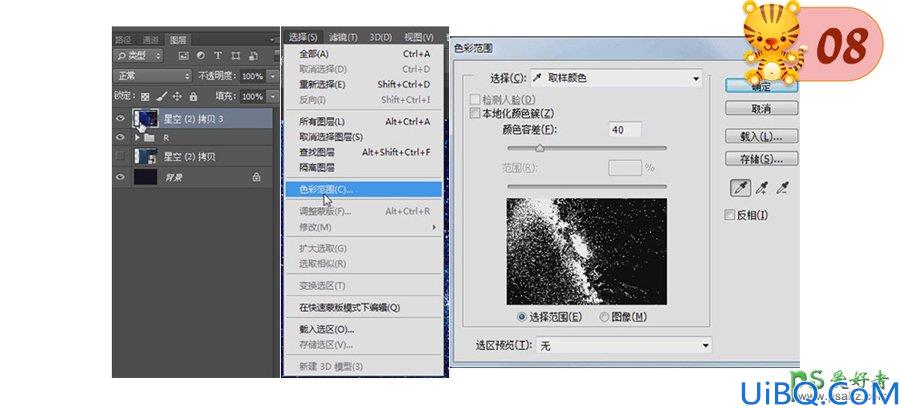Click the lock position icon
This screenshot has height=408, width=900.
tap(177, 96)
